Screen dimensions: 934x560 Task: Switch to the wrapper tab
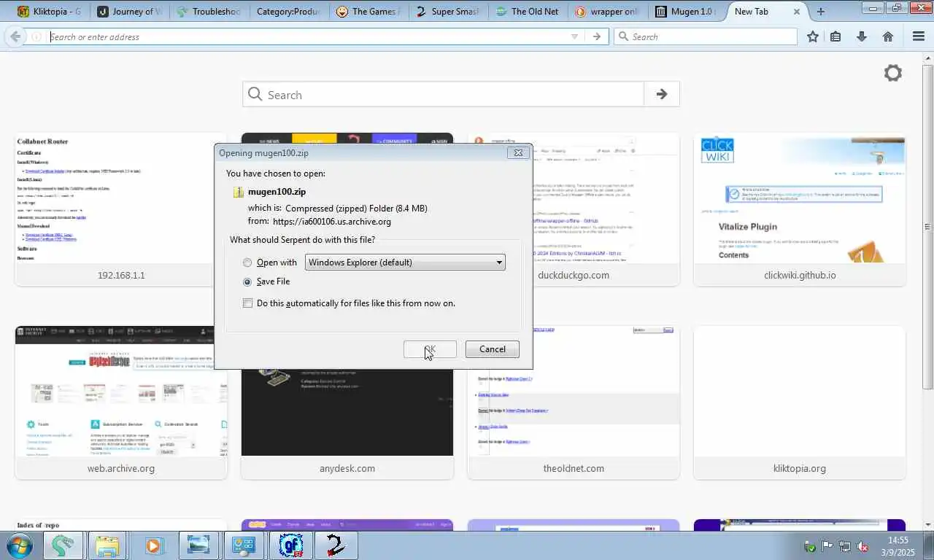(607, 12)
